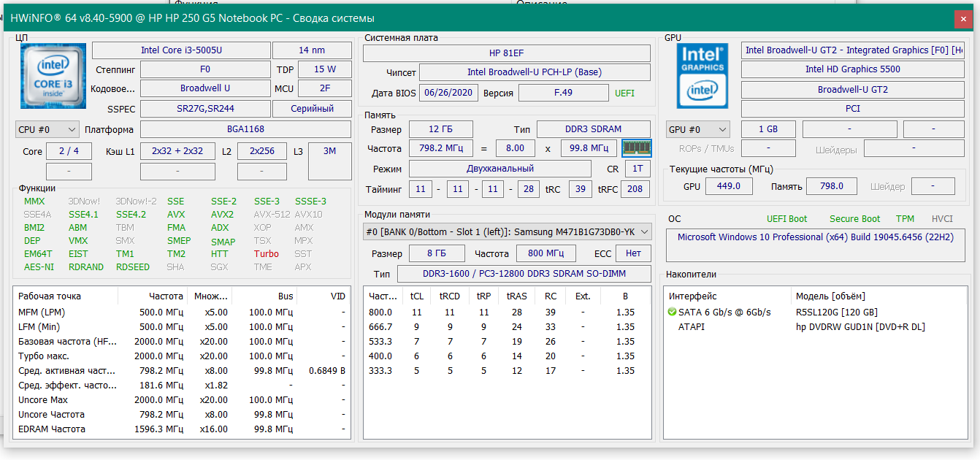This screenshot has height=460, width=980.
Task: Click the GPU clock 449.0 value
Action: pyautogui.click(x=727, y=186)
